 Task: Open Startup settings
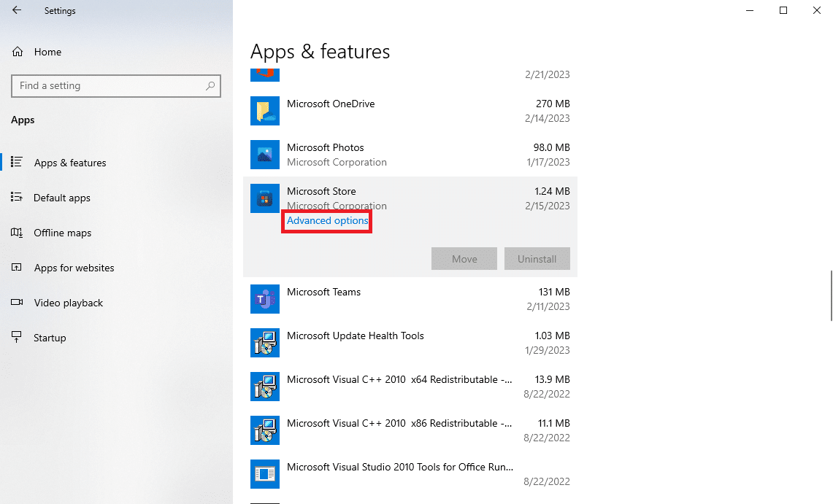pyautogui.click(x=50, y=338)
